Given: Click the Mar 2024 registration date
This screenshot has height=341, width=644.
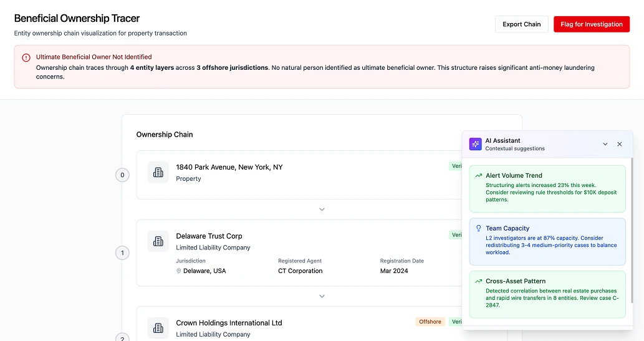Looking at the screenshot, I should click(x=394, y=271).
